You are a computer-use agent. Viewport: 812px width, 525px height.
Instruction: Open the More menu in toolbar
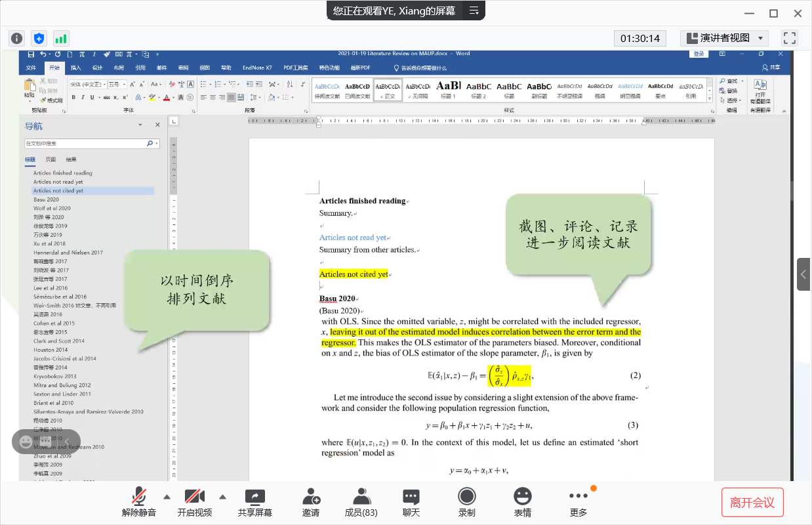click(x=579, y=502)
